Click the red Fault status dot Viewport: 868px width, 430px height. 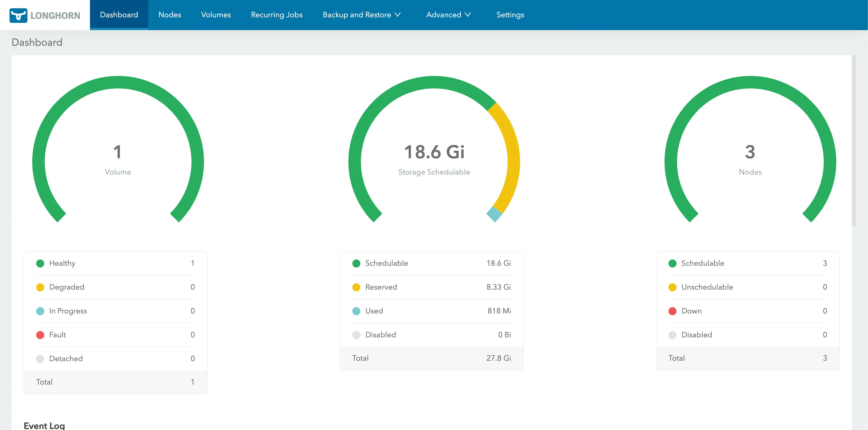click(40, 335)
